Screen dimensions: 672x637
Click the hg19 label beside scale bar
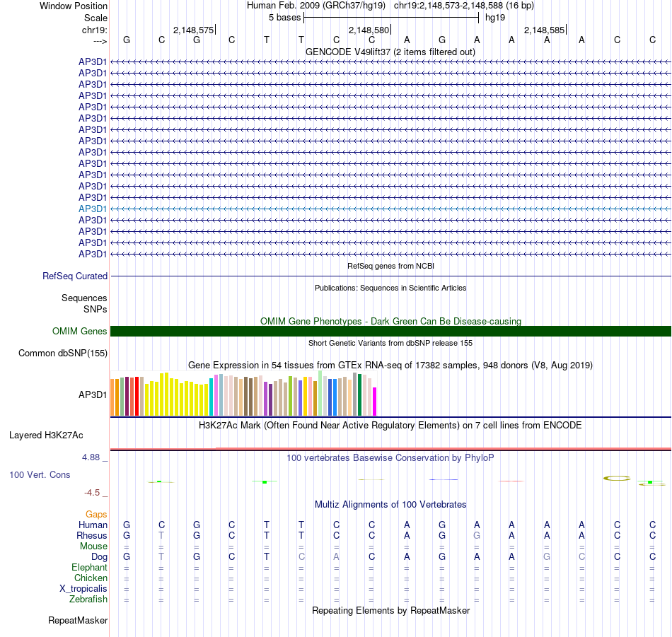coord(495,18)
